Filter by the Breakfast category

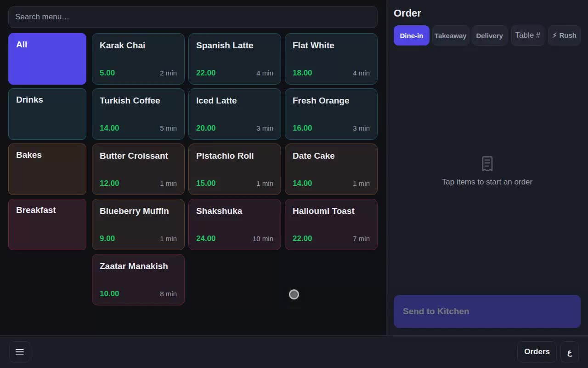pyautogui.click(x=47, y=224)
